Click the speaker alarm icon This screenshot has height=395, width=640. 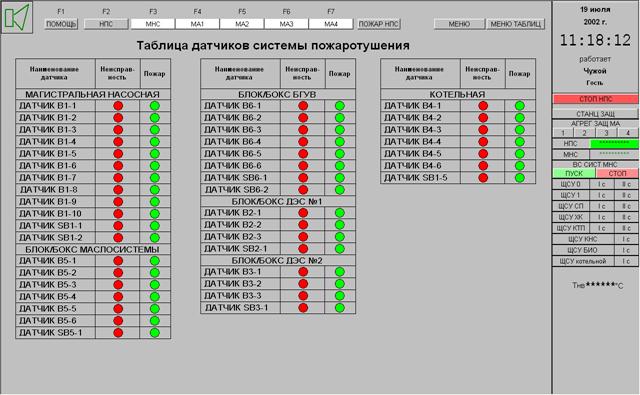pyautogui.click(x=17, y=18)
